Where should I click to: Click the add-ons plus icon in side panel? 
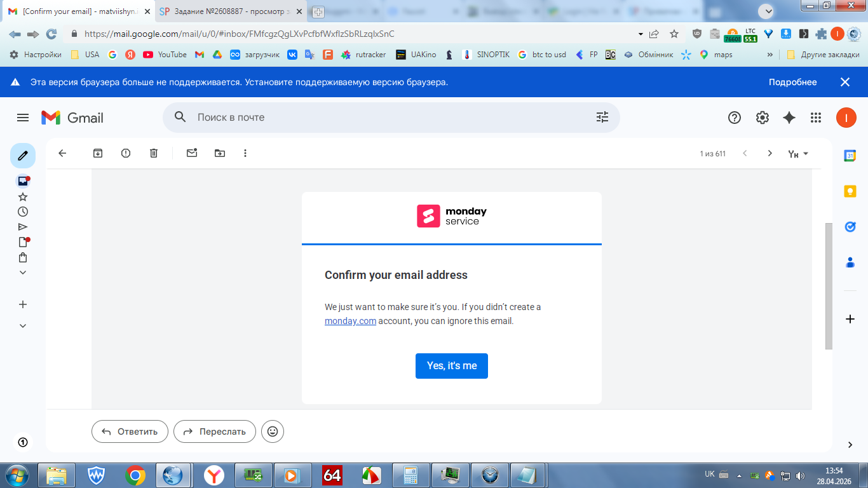pos(850,319)
